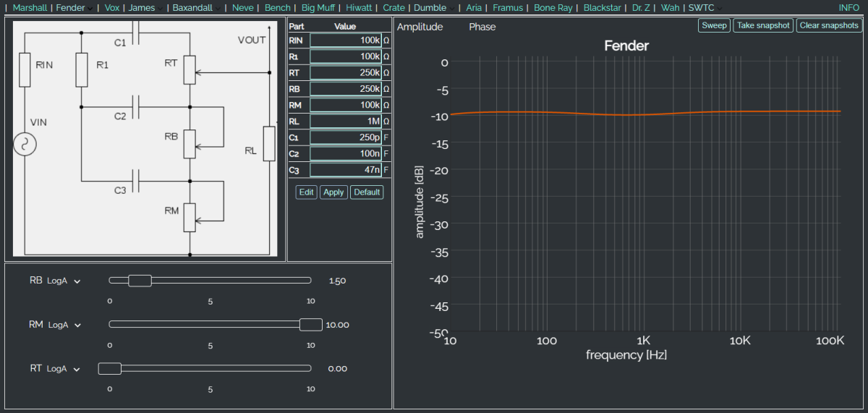Select the Aria tone stack
The image size is (868, 413).
(474, 8)
